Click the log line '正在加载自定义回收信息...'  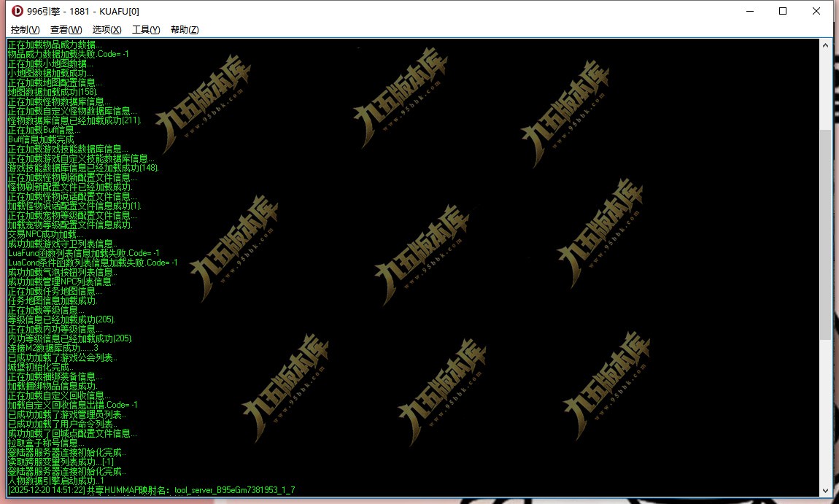(59, 396)
